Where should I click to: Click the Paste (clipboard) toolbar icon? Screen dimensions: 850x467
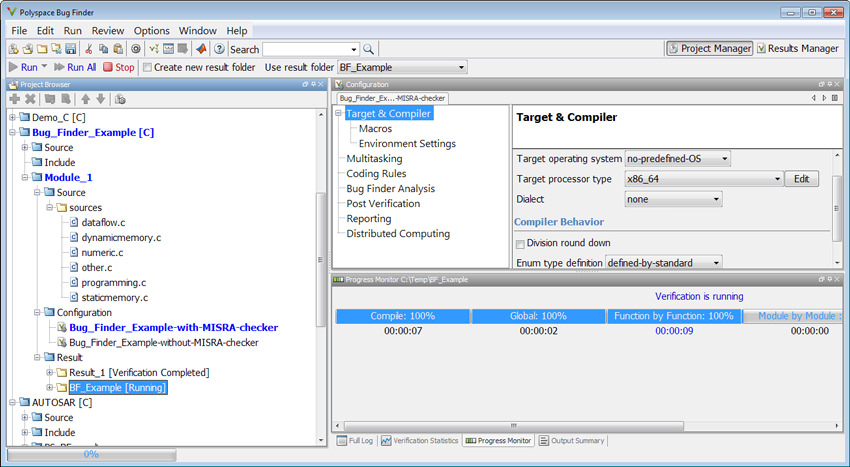[x=118, y=49]
